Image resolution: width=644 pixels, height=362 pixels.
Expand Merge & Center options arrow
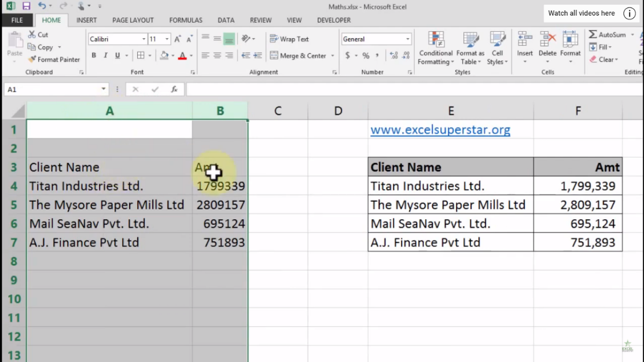332,56
